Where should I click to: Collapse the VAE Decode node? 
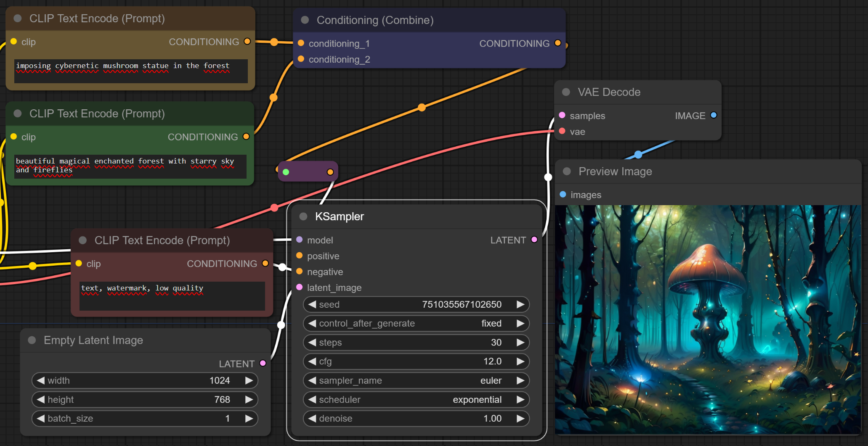(566, 92)
